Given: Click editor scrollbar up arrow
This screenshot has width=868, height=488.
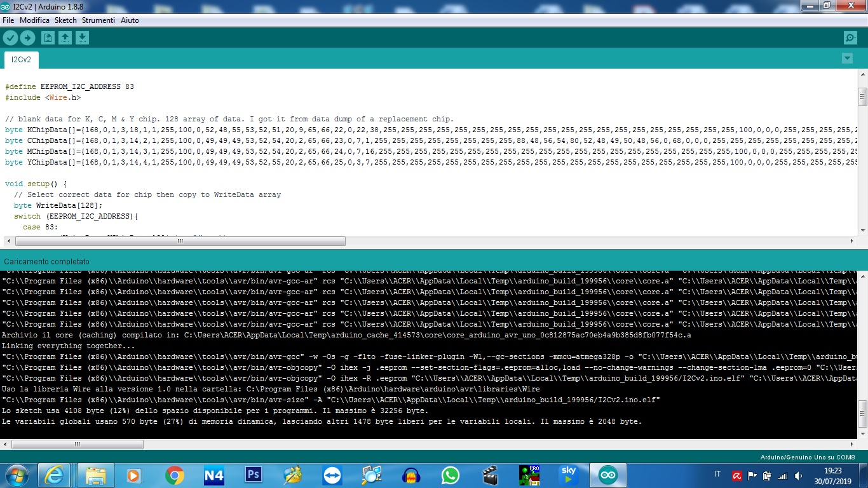Looking at the screenshot, I should [x=862, y=74].
